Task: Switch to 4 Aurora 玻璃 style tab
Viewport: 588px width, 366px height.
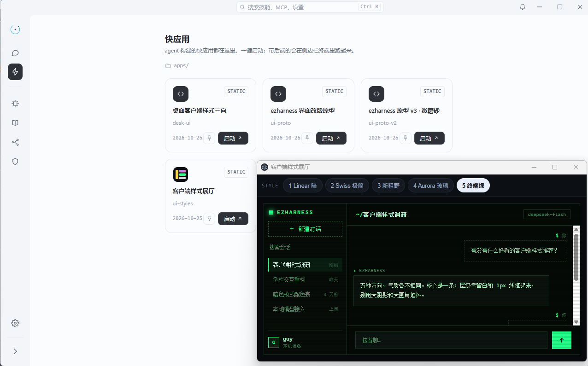Action: 431,186
